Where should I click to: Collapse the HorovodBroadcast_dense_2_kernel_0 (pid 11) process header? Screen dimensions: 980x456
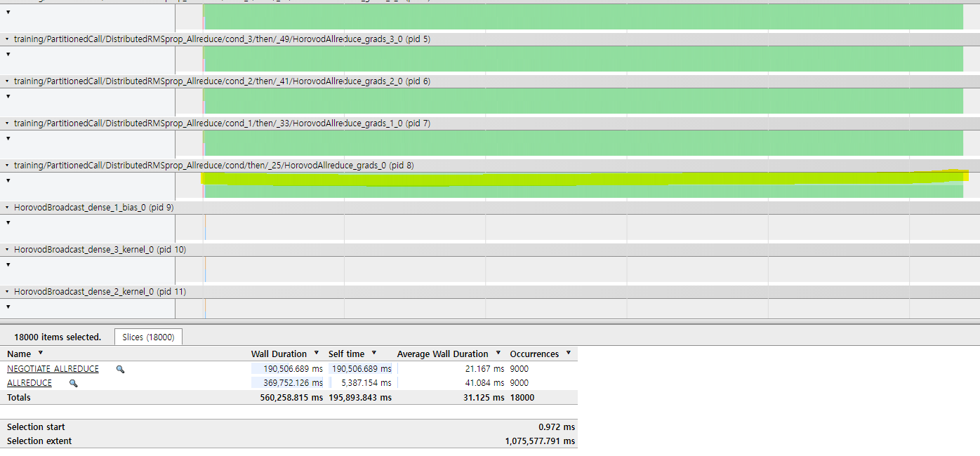(x=7, y=292)
